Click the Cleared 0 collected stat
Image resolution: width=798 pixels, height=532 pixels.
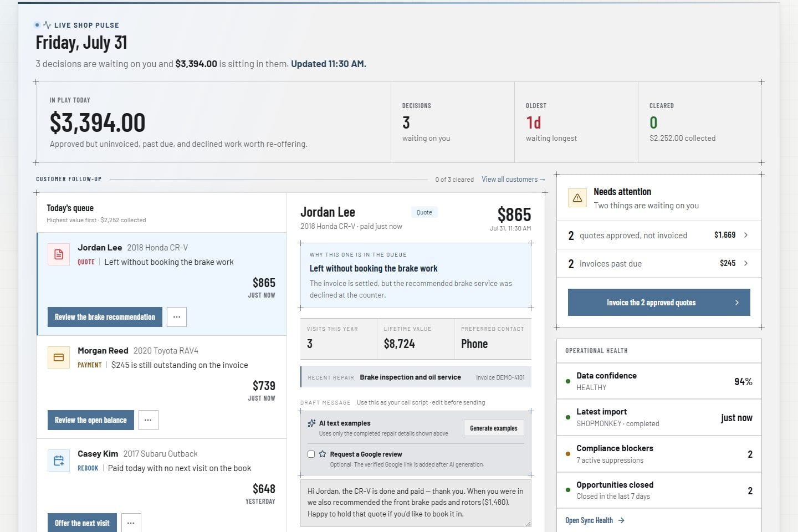pyautogui.click(x=700, y=122)
